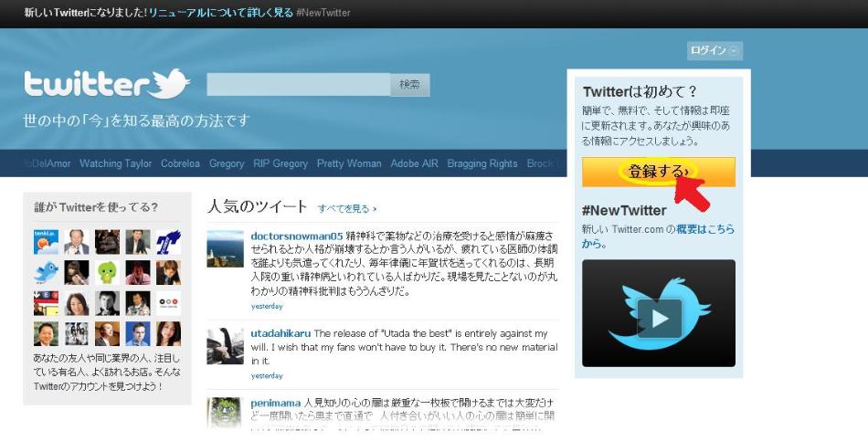Image resolution: width=868 pixels, height=441 pixels.
Task: Open doctorsnowman05's coastline profile picture
Action: point(226,249)
